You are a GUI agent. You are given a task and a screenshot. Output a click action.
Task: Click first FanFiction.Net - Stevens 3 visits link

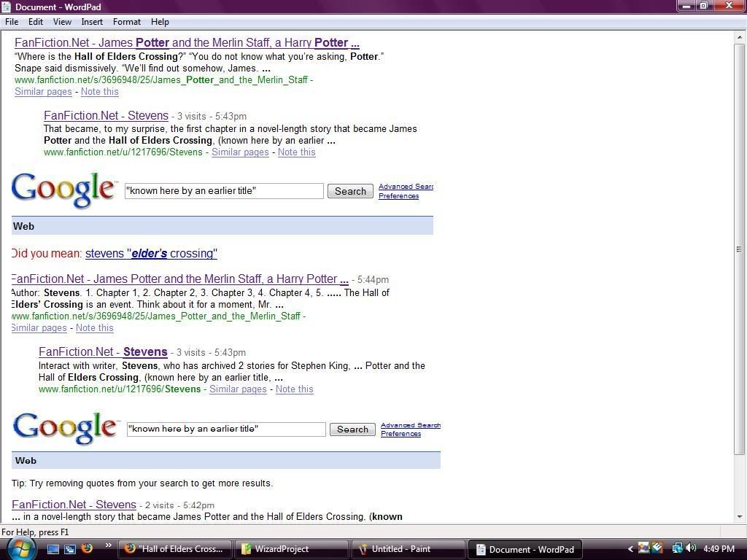click(106, 116)
